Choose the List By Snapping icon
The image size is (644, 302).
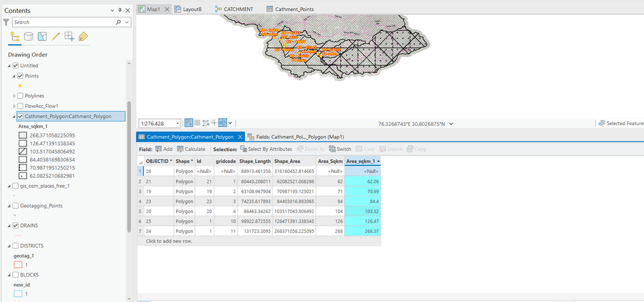(69, 37)
